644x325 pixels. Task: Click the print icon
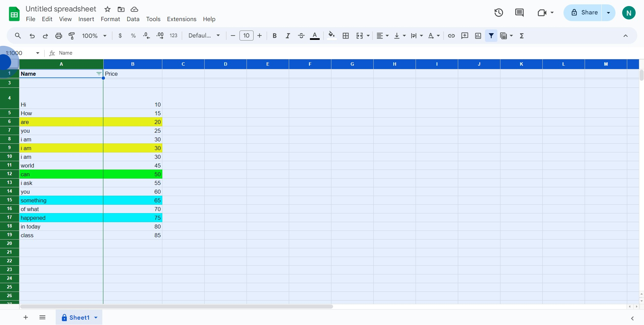tap(59, 36)
